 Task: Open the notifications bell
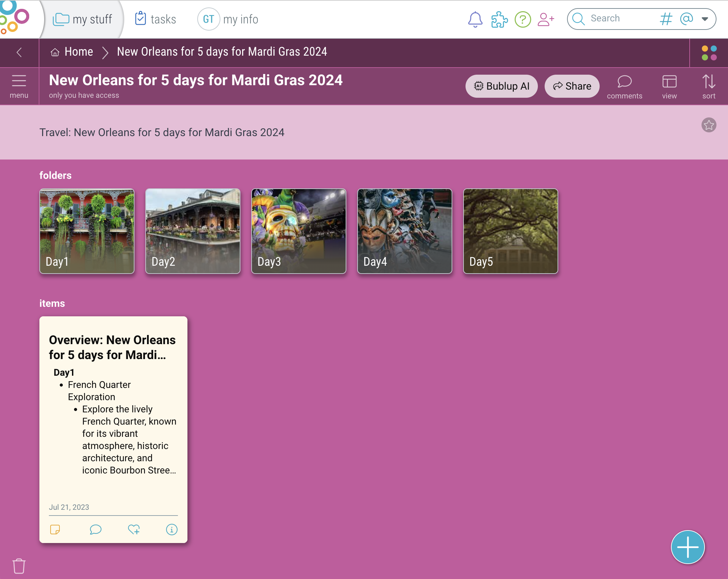point(475,19)
